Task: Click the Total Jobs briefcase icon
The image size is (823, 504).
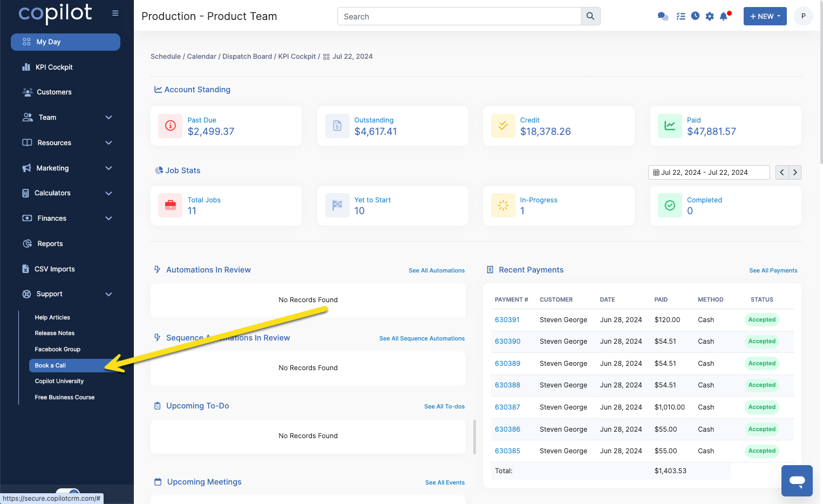Action: 171,206
